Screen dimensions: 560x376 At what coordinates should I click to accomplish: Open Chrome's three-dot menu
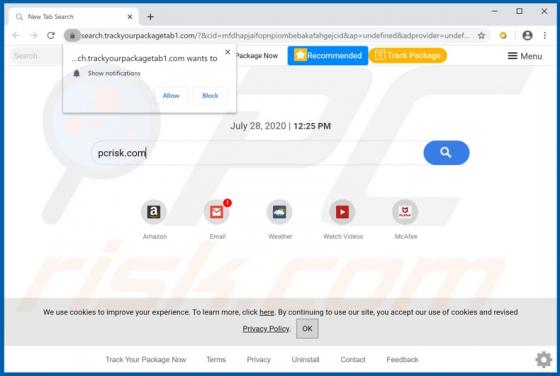coord(545,35)
